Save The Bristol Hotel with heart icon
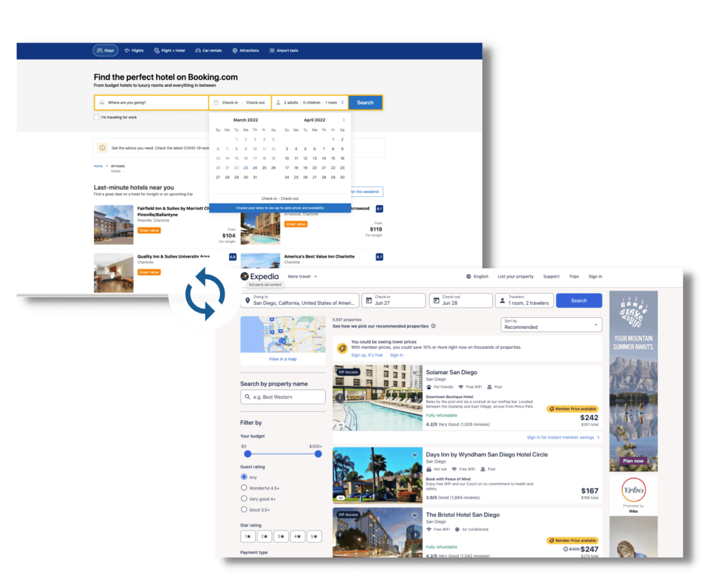 pyautogui.click(x=415, y=515)
